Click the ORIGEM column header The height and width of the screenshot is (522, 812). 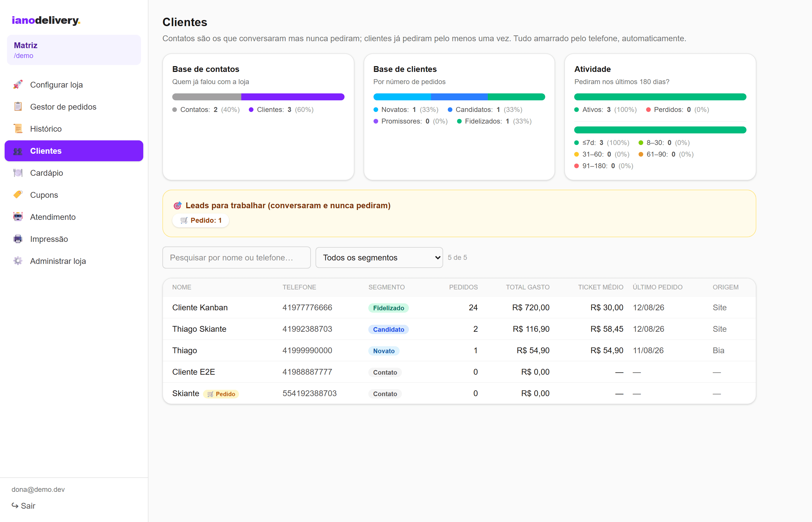pyautogui.click(x=726, y=287)
